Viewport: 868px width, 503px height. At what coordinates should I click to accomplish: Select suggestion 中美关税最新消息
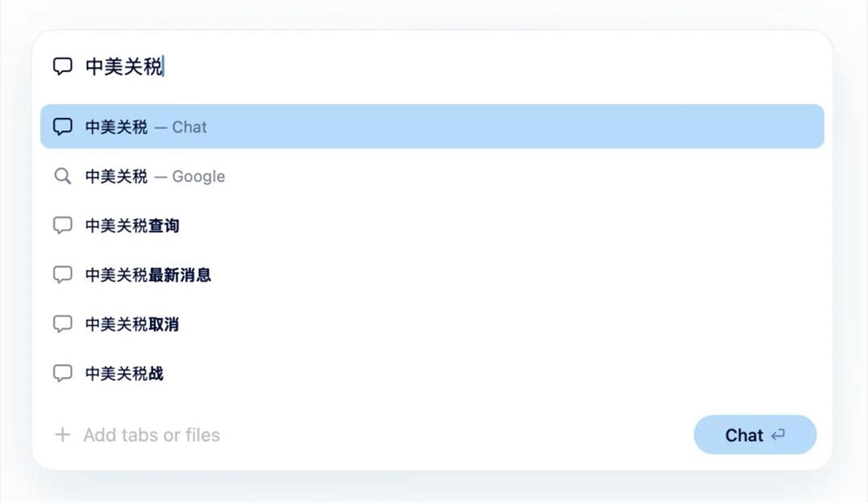point(148,275)
